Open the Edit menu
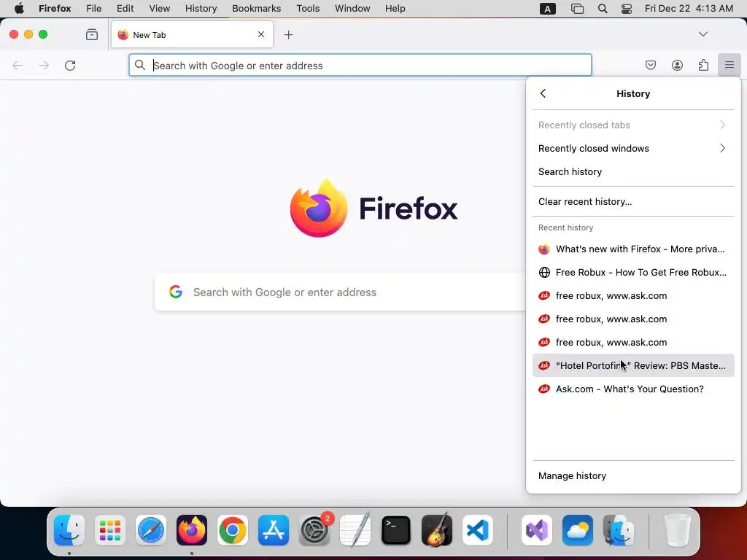Viewport: 747px width, 560px height. [x=125, y=9]
